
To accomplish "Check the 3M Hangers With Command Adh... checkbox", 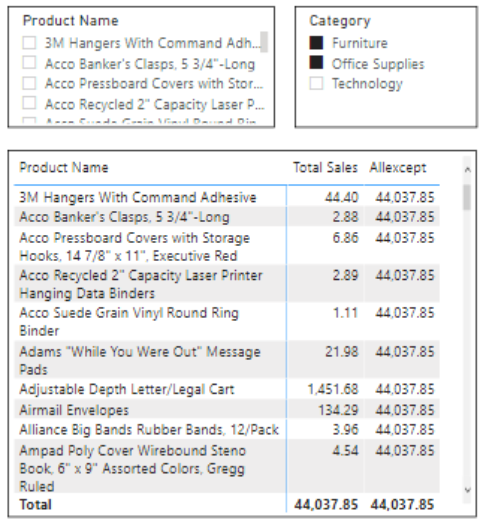I will pyautogui.click(x=29, y=43).
